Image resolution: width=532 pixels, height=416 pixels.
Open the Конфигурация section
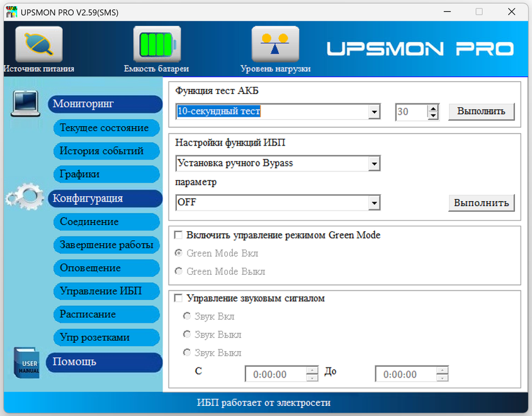tap(105, 199)
